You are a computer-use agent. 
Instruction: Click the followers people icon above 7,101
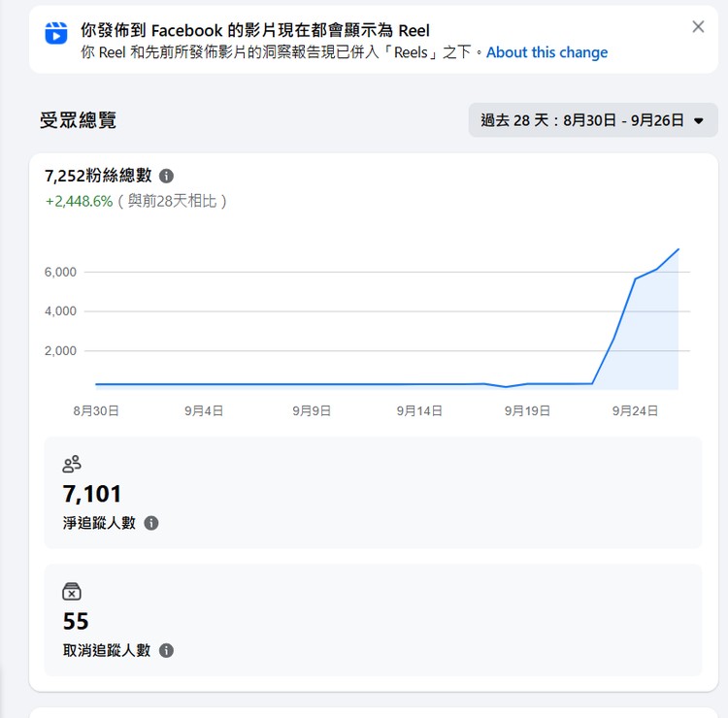72,464
